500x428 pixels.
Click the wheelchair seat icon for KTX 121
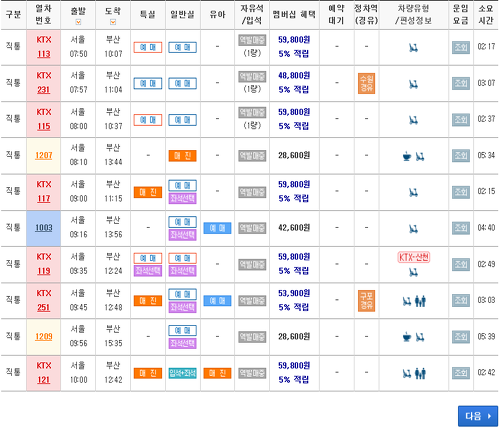407,374
